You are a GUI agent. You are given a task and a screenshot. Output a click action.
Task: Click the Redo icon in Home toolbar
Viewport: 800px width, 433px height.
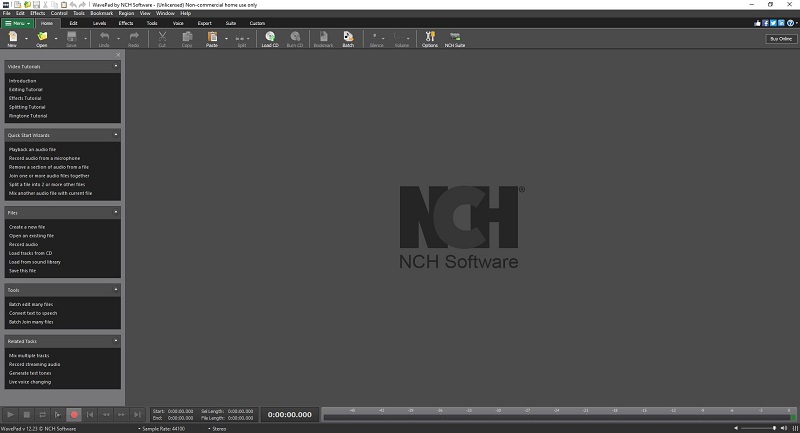134,36
